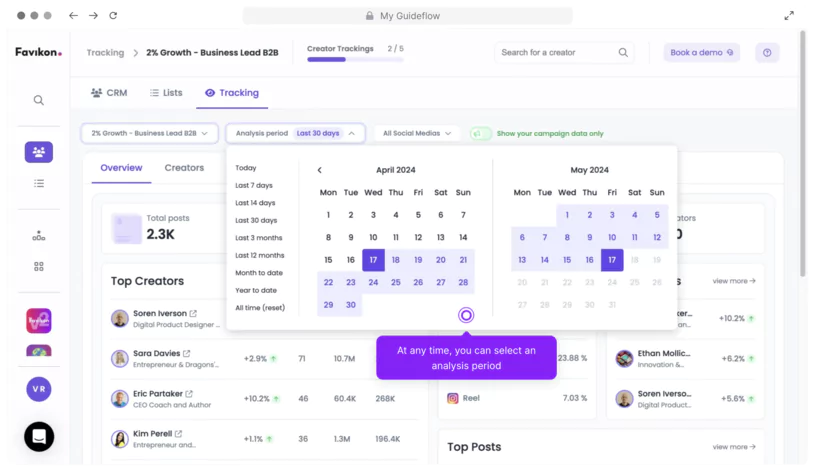
Task: Open the grid apps icon in sidebar
Action: (39, 266)
